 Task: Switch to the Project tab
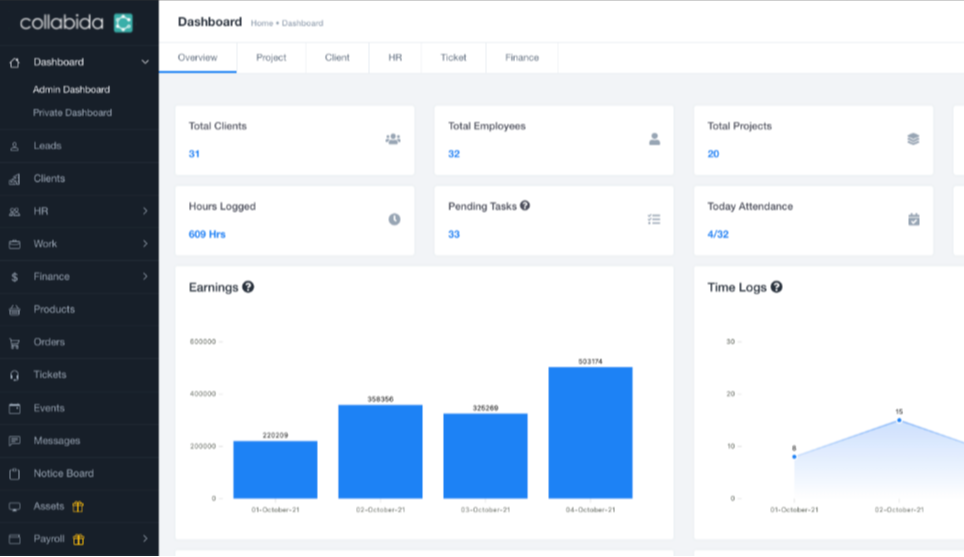click(x=271, y=58)
